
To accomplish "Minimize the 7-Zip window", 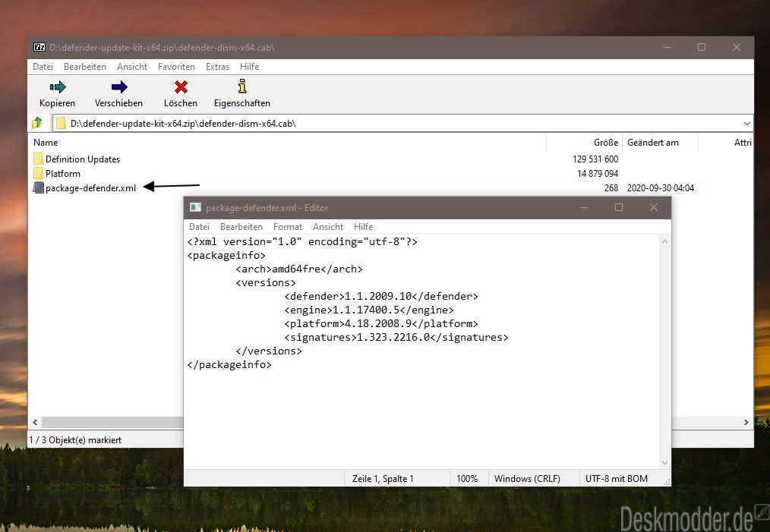I will click(667, 48).
